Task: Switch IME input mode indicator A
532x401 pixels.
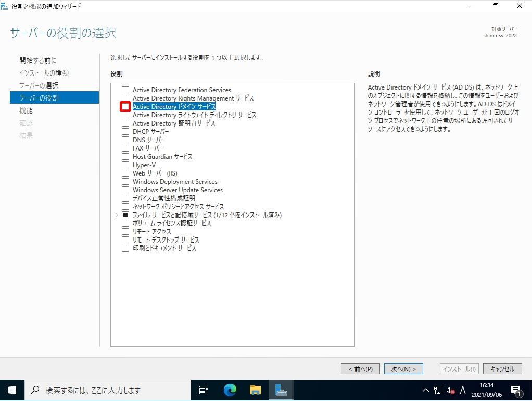Action: point(462,390)
